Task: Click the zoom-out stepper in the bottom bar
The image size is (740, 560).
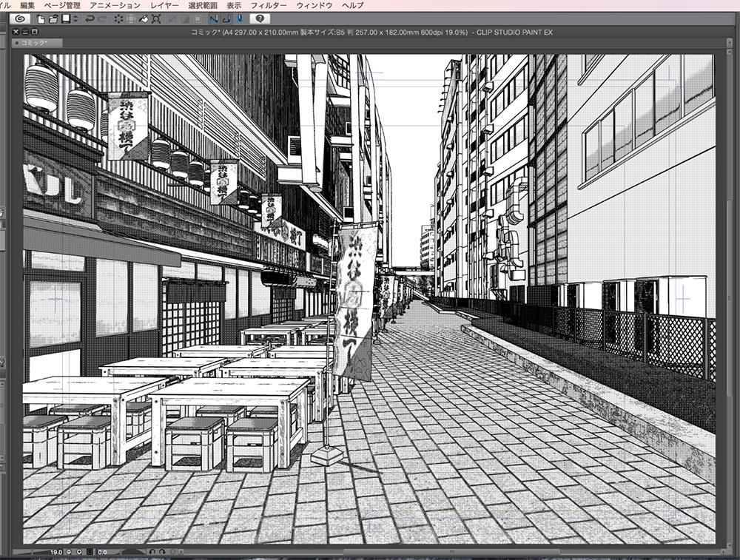Action: tap(68, 552)
